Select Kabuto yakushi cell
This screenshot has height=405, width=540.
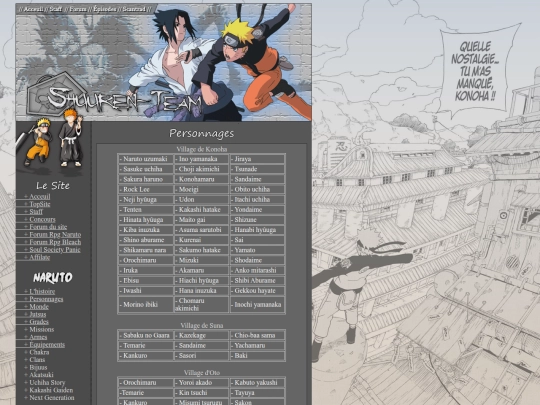click(x=258, y=382)
